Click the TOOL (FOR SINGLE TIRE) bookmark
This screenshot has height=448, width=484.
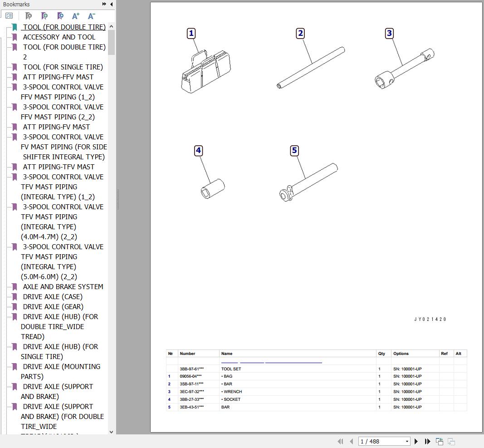(63, 67)
